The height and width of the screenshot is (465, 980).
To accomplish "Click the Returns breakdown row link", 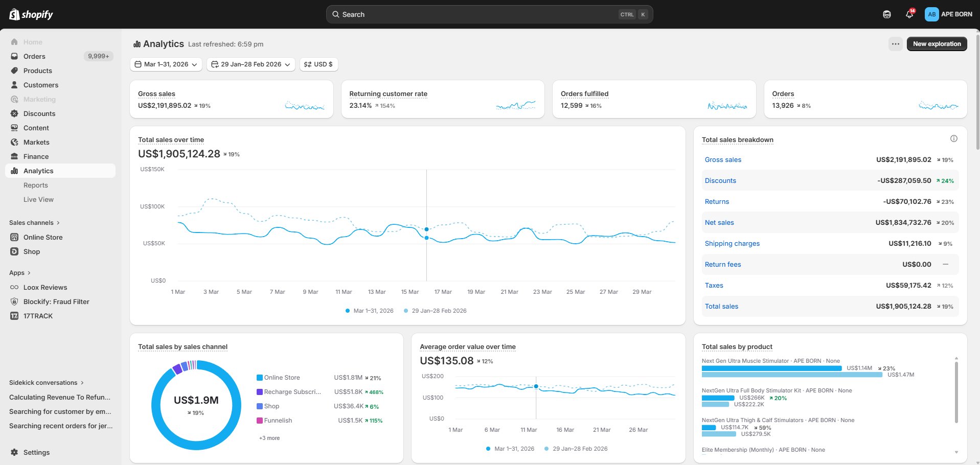I will [x=717, y=201].
